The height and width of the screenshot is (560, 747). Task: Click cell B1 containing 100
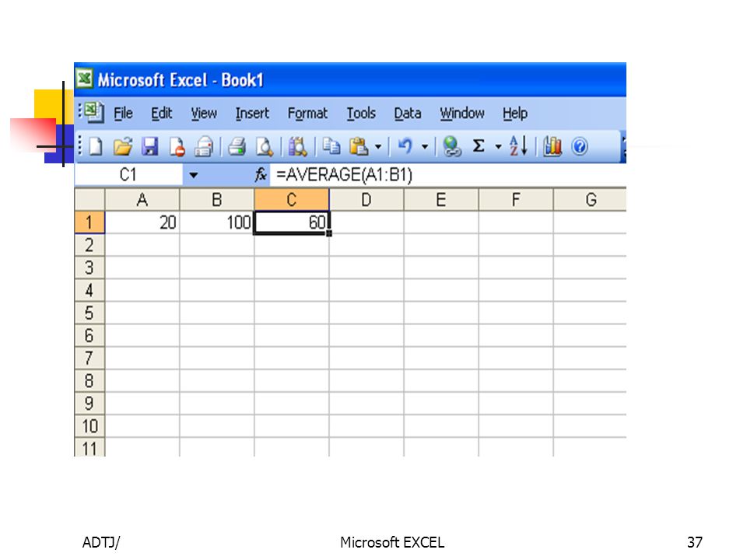click(x=217, y=222)
